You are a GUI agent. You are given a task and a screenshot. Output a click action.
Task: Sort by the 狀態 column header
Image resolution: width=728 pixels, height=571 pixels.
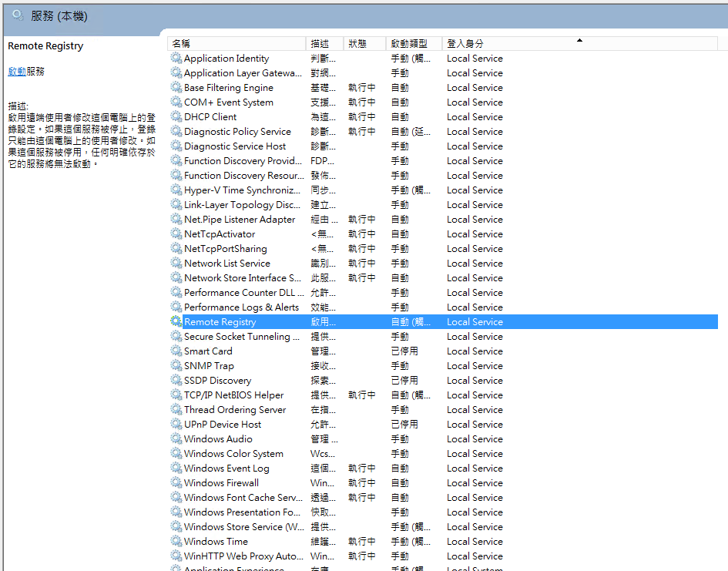click(364, 44)
